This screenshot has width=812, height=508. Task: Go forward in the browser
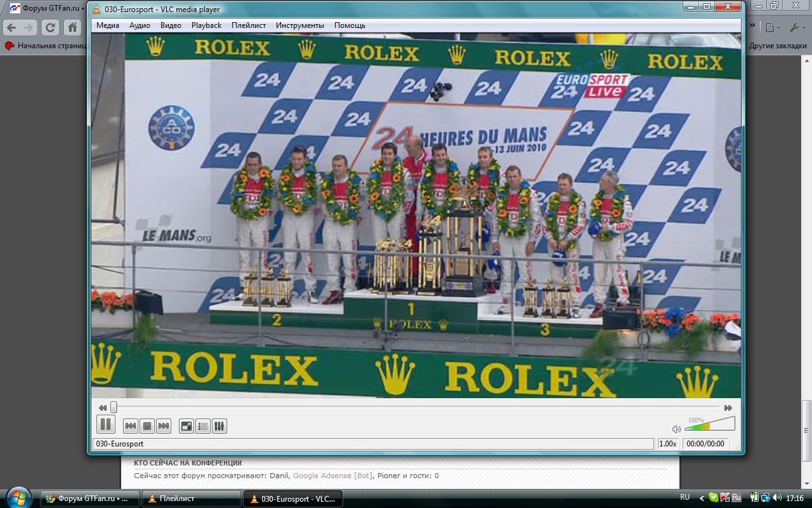[29, 27]
